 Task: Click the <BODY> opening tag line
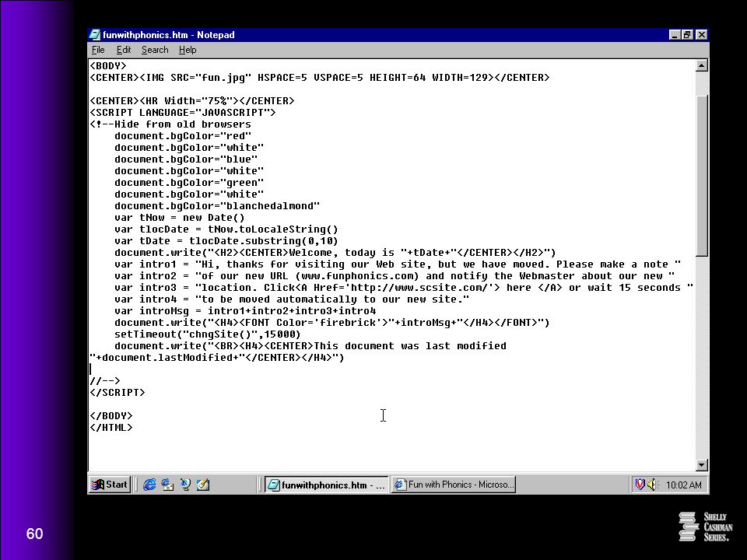(108, 65)
